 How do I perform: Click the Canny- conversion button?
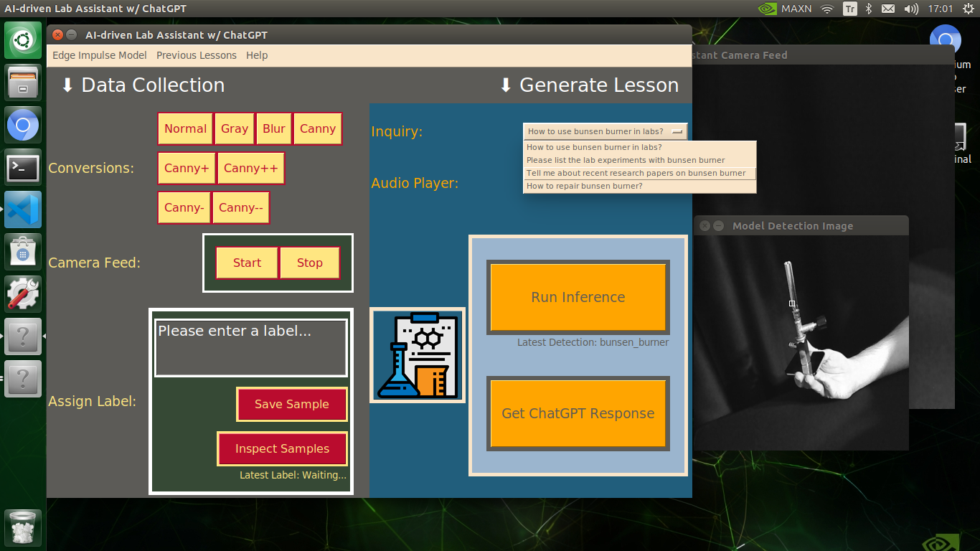(184, 207)
